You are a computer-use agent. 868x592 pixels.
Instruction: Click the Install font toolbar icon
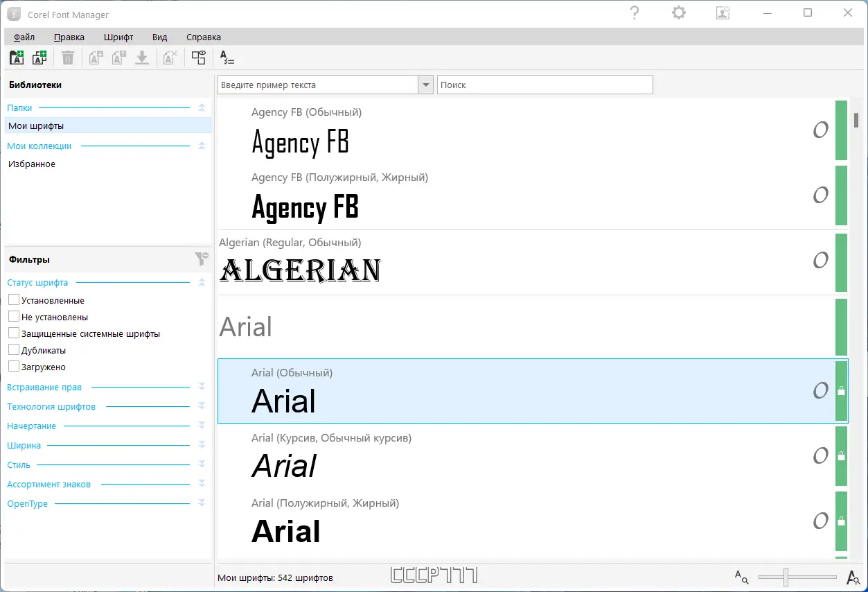[96, 58]
